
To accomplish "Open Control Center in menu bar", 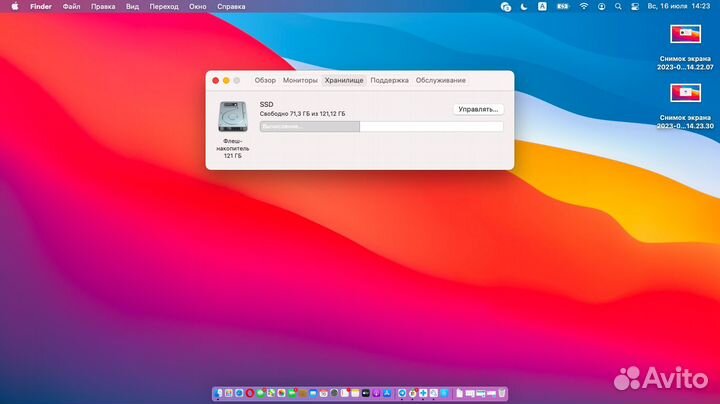I will click(635, 6).
